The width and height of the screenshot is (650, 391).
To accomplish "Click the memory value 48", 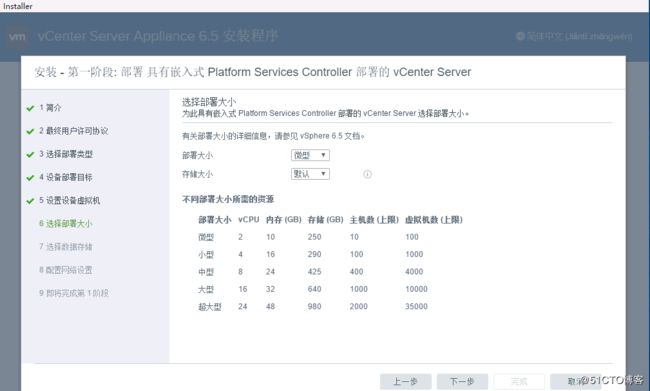I will (270, 307).
